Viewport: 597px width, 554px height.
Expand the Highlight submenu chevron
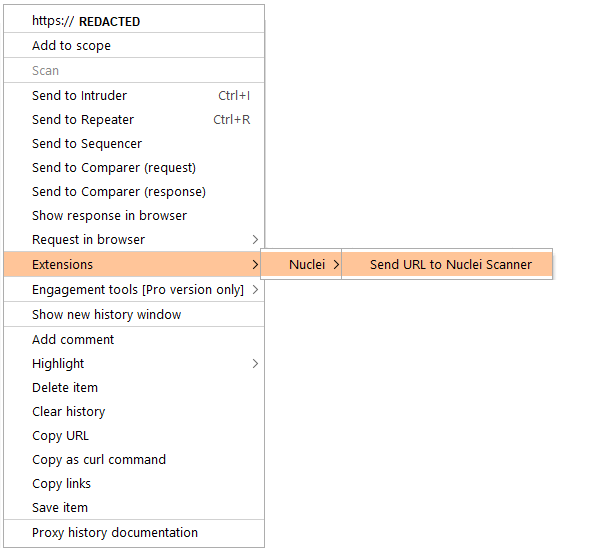(255, 364)
